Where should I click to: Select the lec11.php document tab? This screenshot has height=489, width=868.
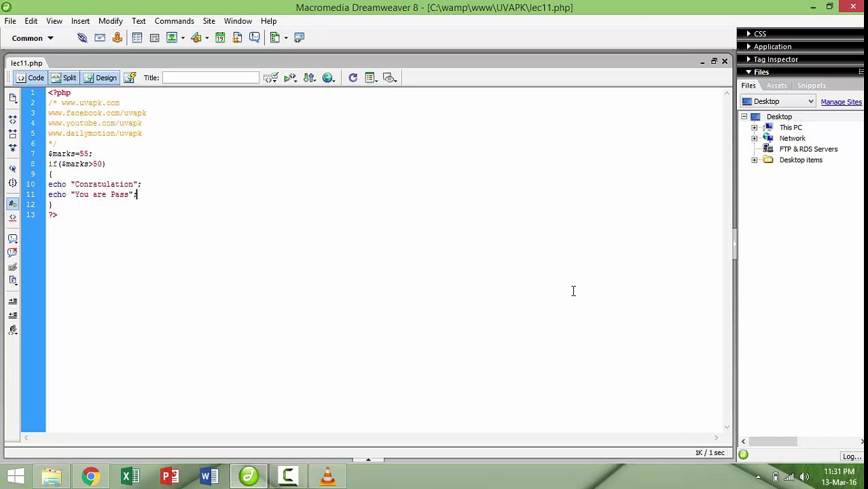[26, 63]
